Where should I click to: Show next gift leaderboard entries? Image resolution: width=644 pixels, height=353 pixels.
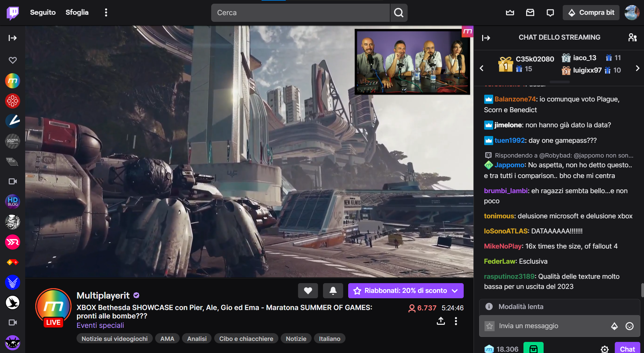coord(638,68)
